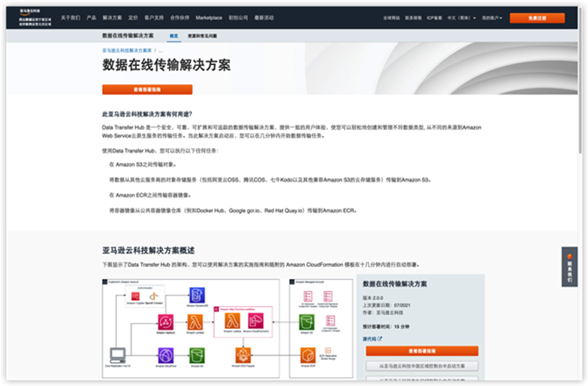Click 查看部署指南 button in the side panel
This screenshot has width=588, height=386.
422,351
